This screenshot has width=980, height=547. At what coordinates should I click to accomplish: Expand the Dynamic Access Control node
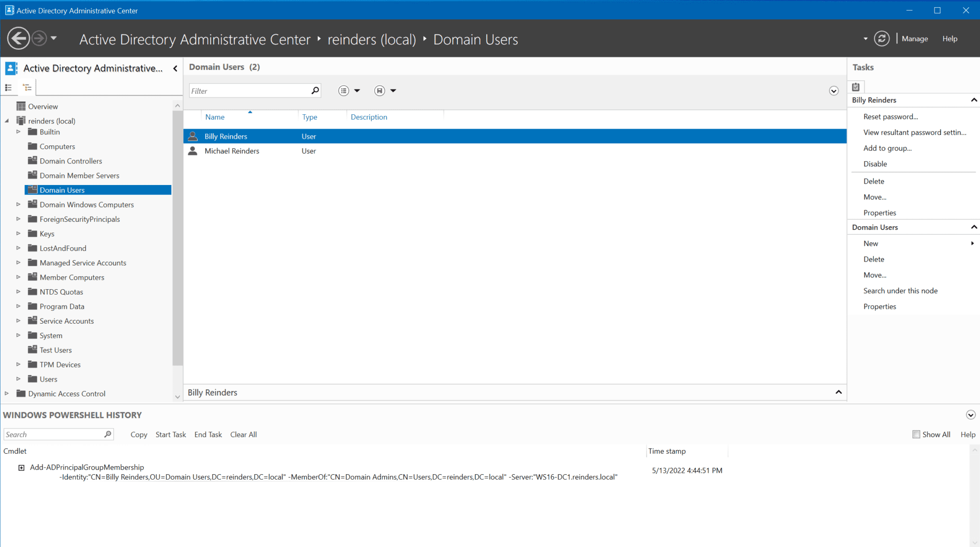7,394
